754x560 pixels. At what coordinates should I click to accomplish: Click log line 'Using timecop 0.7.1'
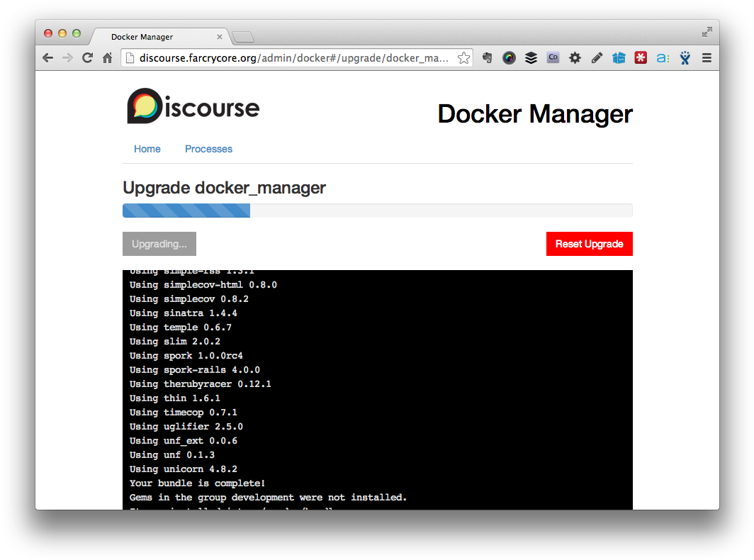click(184, 413)
